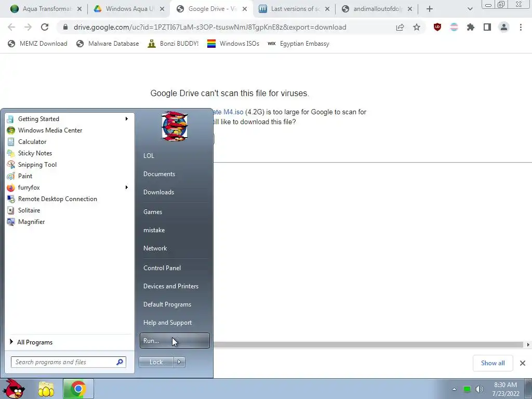Close the Aqua Transformation tab
The image size is (532, 399).
[x=79, y=9]
